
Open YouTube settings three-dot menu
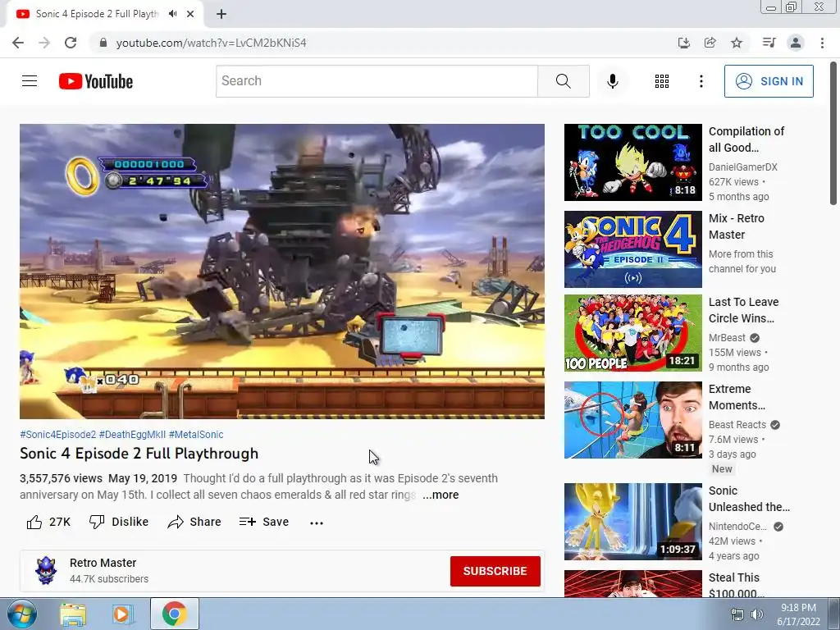pos(701,81)
